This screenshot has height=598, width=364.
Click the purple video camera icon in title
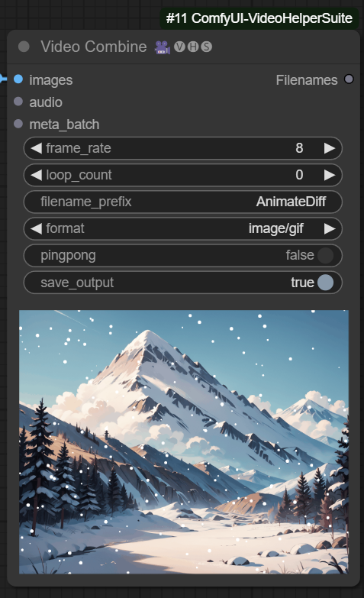pyautogui.click(x=163, y=47)
